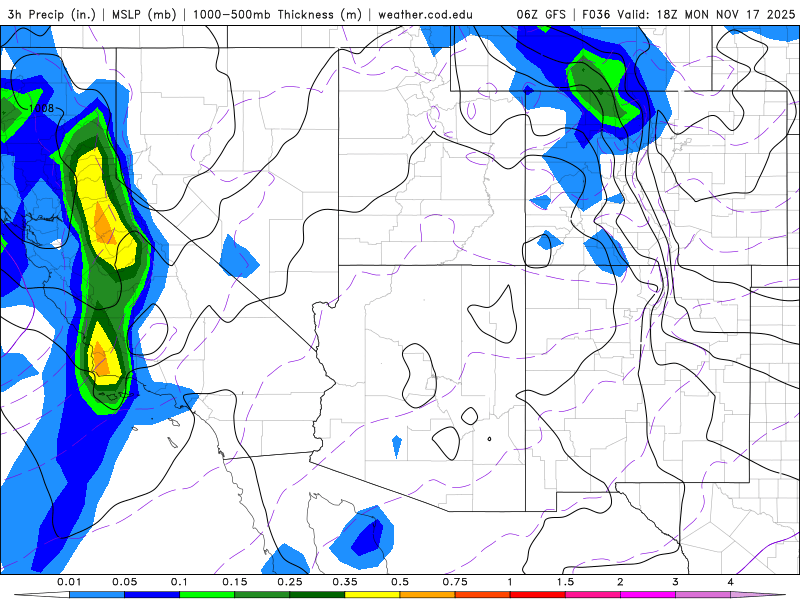
Task: Click the '1.5' legend value
Action: [x=565, y=582]
